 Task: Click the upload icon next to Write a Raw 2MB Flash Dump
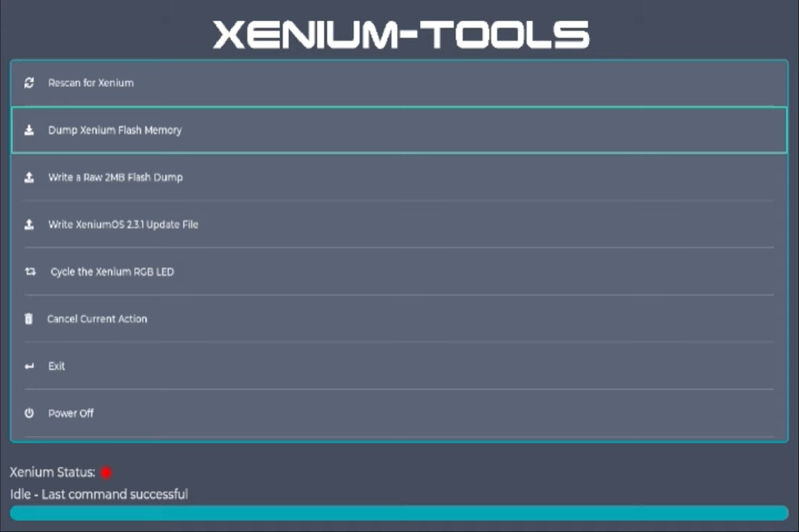click(x=29, y=177)
